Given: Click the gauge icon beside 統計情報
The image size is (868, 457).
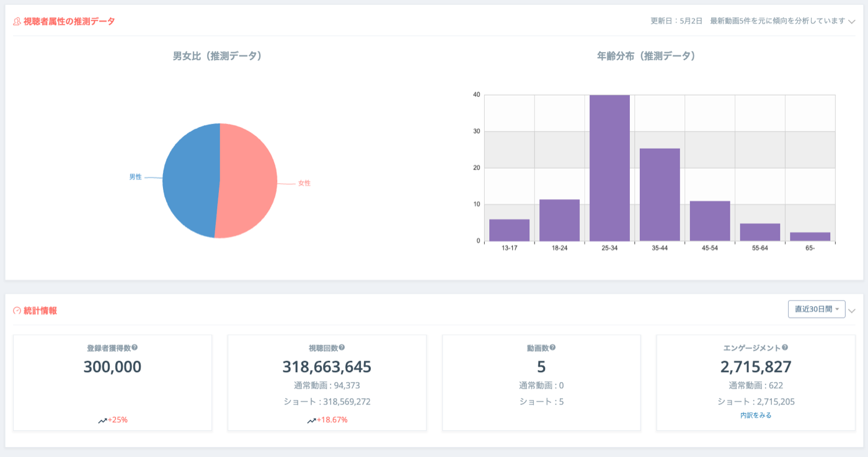Looking at the screenshot, I should click(x=17, y=311).
